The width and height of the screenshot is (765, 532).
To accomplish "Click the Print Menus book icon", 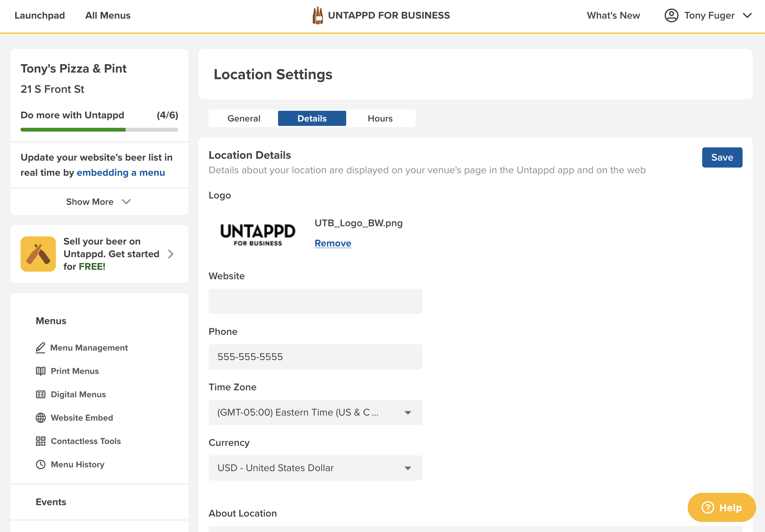I will (x=41, y=371).
